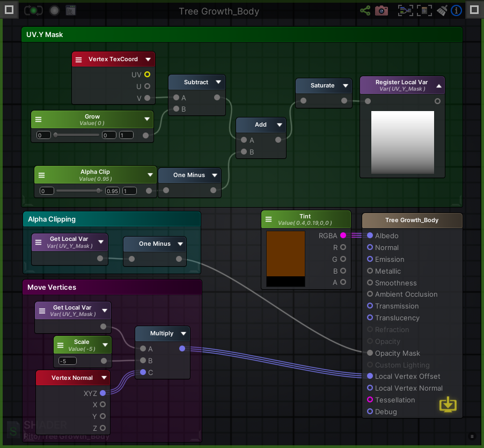Select the Vertex Normal node header
The width and height of the screenshot is (484, 448).
point(72,377)
